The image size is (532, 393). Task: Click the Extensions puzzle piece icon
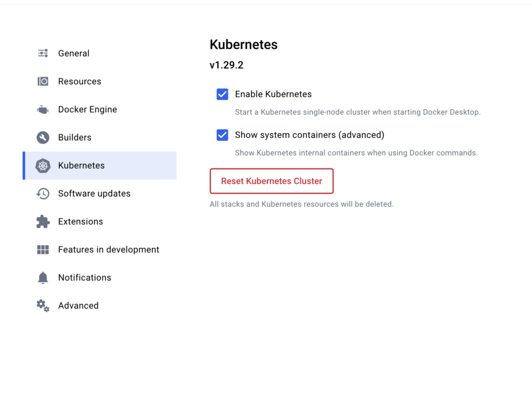43,222
